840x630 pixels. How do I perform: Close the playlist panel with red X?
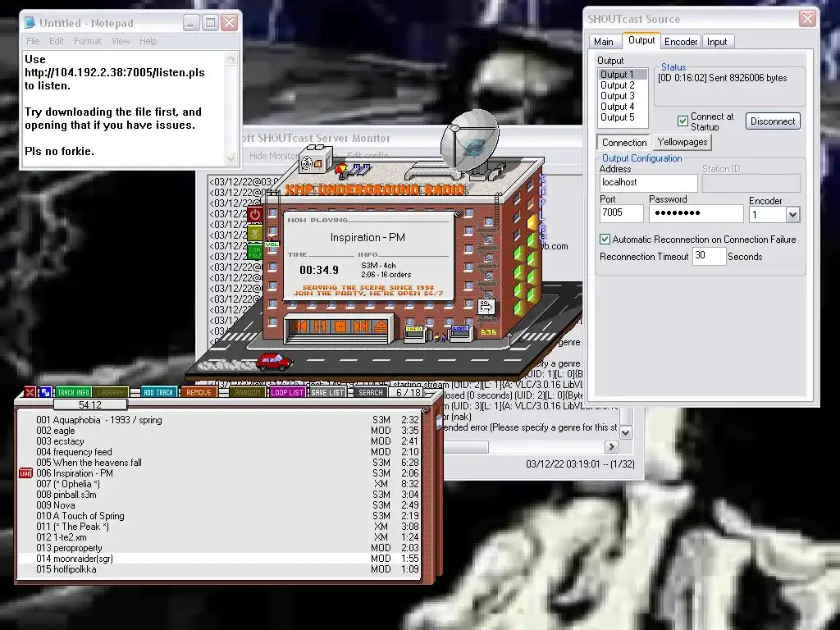[x=30, y=393]
